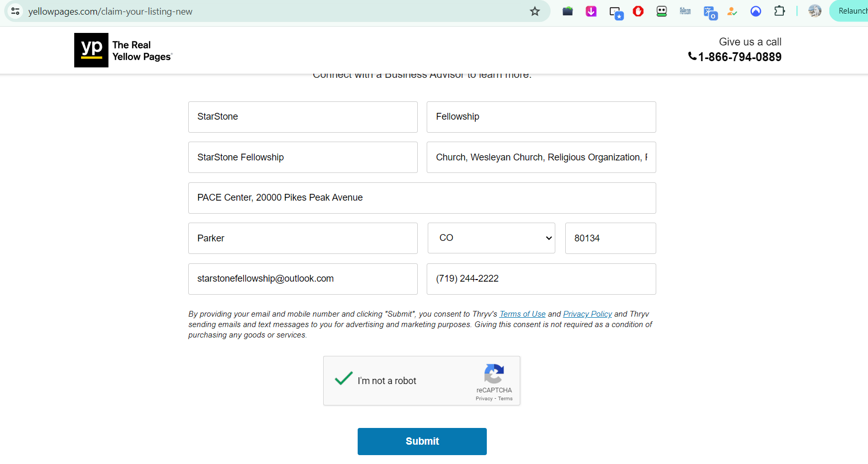This screenshot has width=868, height=464.
Task: Open the dark folder extension icon
Action: coord(567,11)
